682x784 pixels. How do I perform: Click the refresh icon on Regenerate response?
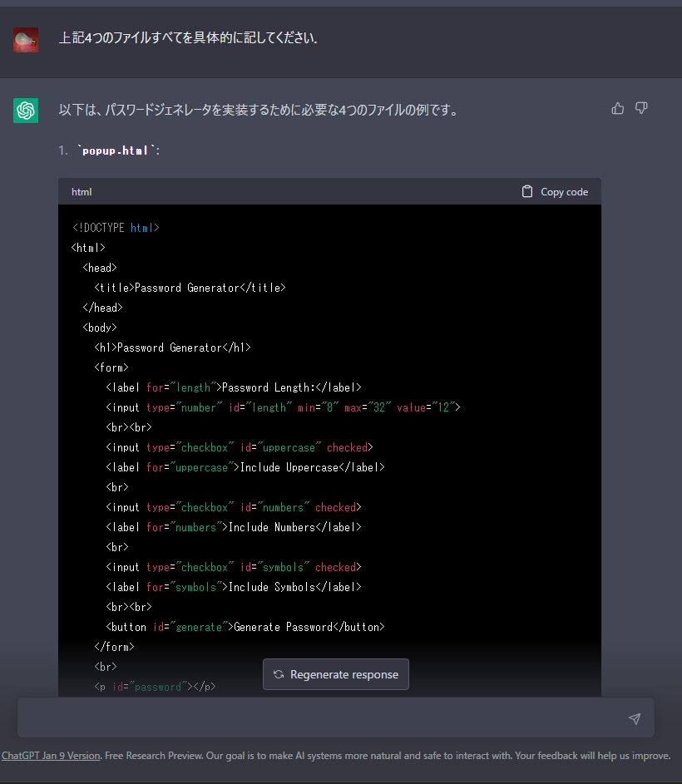278,674
